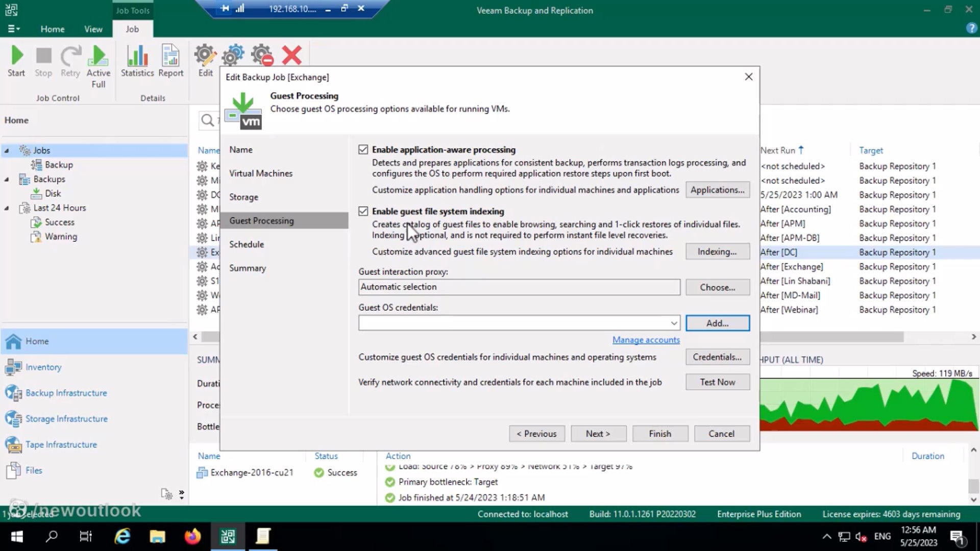Viewport: 980px width, 551px height.
Task: Collapse the Jobs tree node
Action: pos(6,150)
